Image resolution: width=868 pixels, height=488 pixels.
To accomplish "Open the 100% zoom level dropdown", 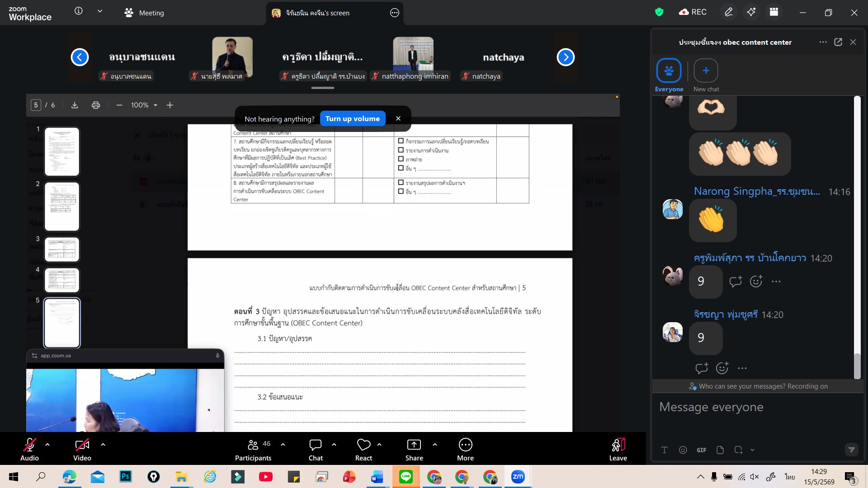I will (x=144, y=105).
